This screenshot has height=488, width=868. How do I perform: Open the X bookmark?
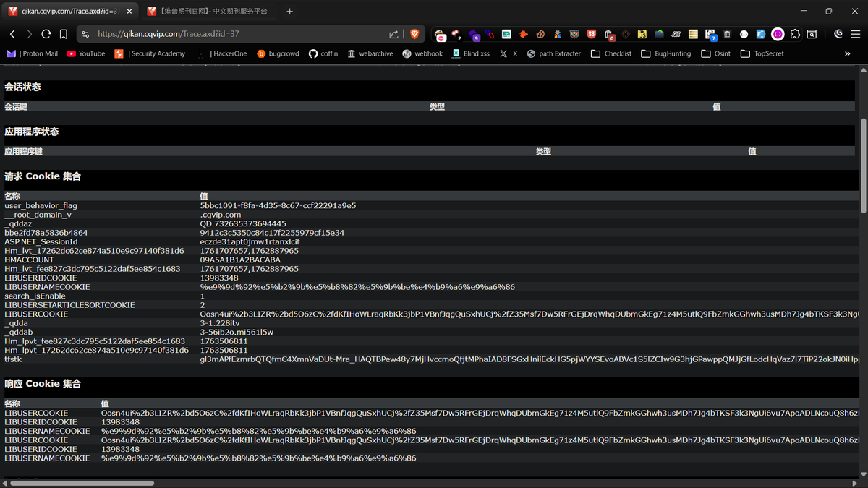(509, 53)
